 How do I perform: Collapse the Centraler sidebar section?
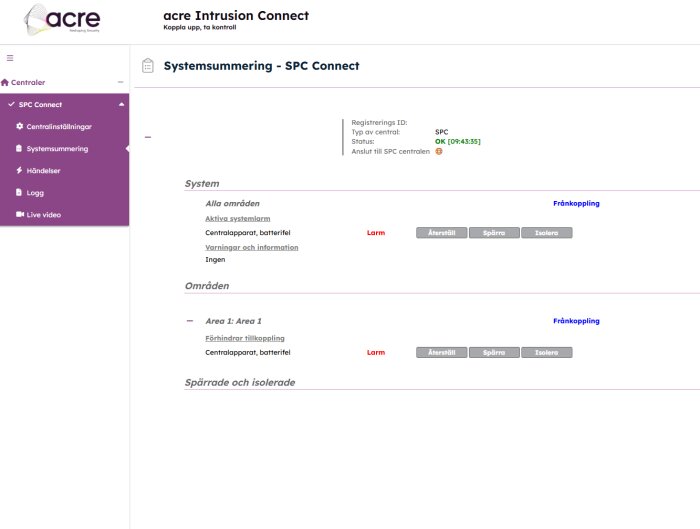click(x=120, y=82)
